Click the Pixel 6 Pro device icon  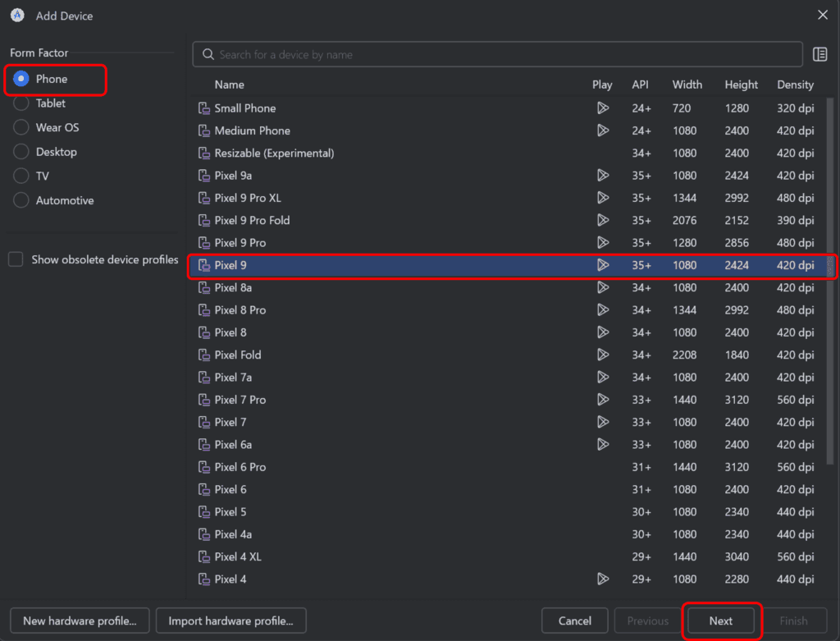click(x=203, y=467)
